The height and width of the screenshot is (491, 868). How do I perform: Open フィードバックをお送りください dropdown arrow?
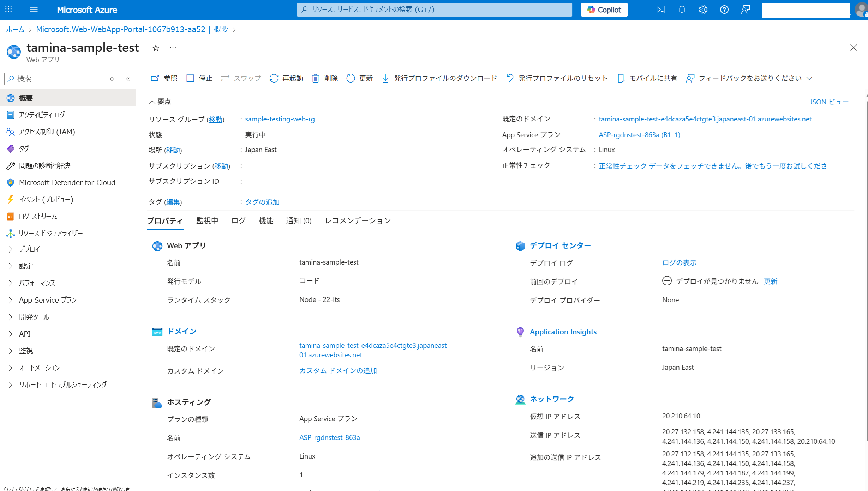pyautogui.click(x=809, y=78)
